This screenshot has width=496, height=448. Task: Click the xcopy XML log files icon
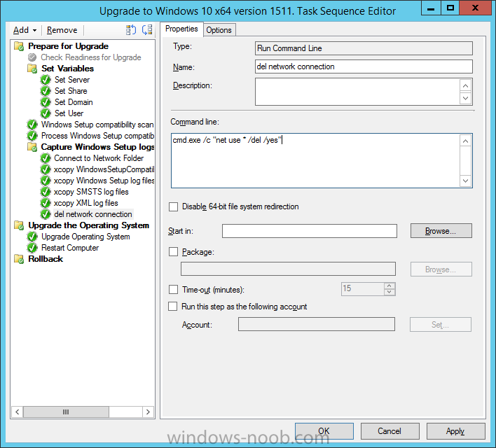point(46,203)
